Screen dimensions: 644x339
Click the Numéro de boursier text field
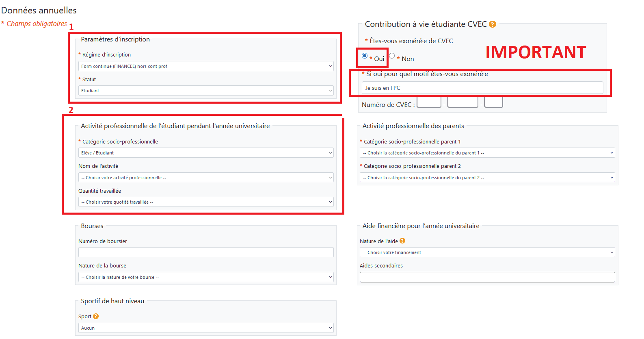[x=206, y=252]
